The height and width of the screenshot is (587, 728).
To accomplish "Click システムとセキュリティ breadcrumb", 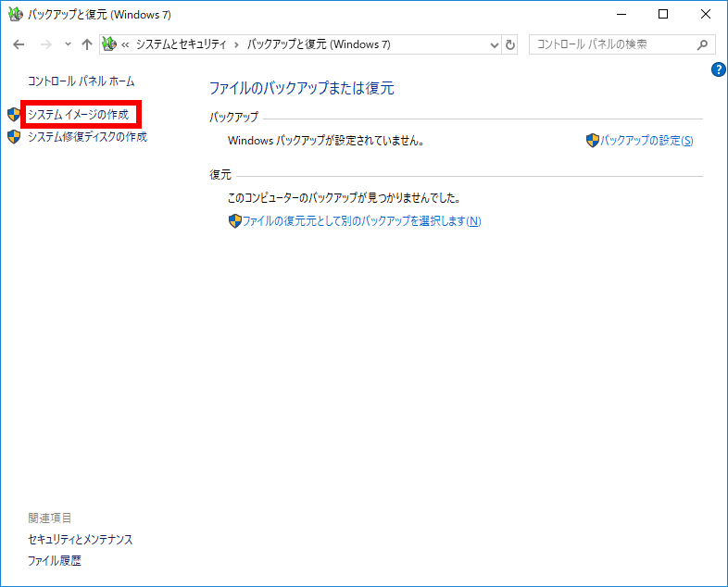I will [181, 44].
